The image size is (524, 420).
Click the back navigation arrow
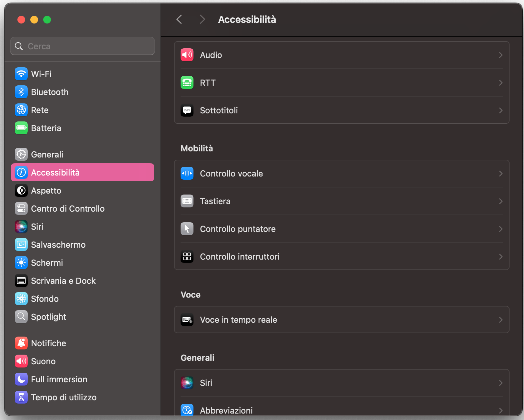179,19
